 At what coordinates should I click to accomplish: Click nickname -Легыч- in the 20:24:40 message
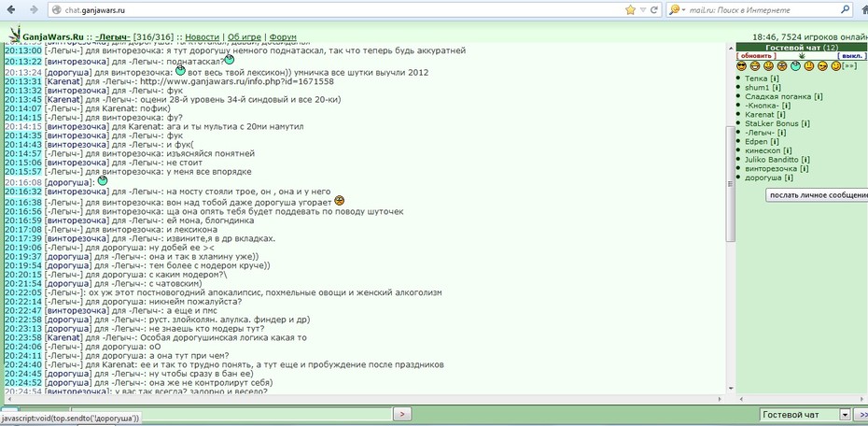click(64, 364)
